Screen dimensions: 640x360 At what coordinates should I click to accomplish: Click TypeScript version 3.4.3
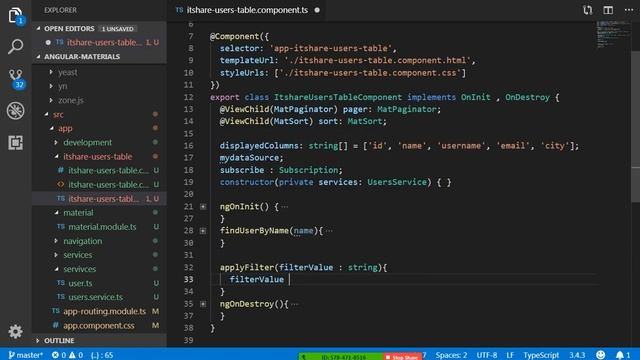pos(577,355)
